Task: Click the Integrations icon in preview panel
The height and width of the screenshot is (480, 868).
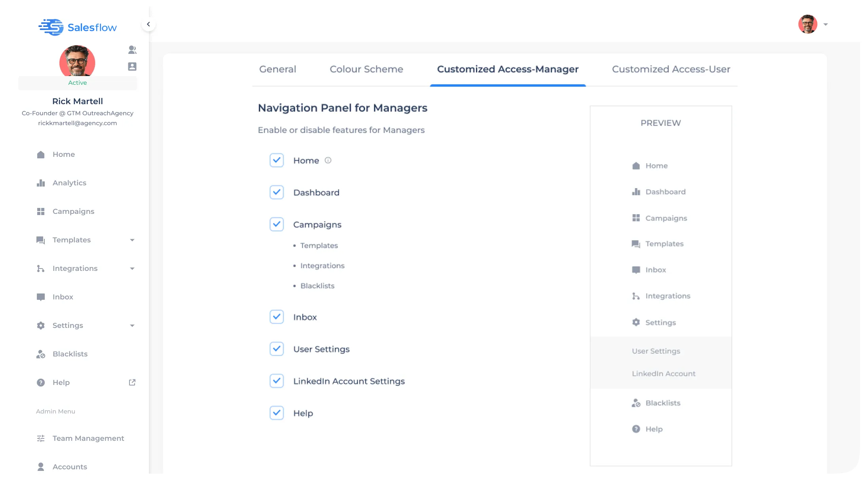Action: pos(636,296)
